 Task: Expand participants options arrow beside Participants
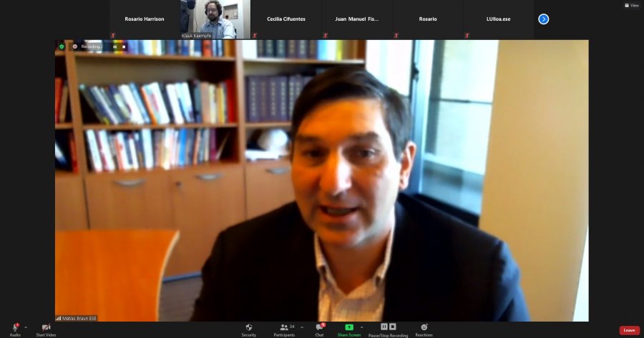tap(302, 327)
